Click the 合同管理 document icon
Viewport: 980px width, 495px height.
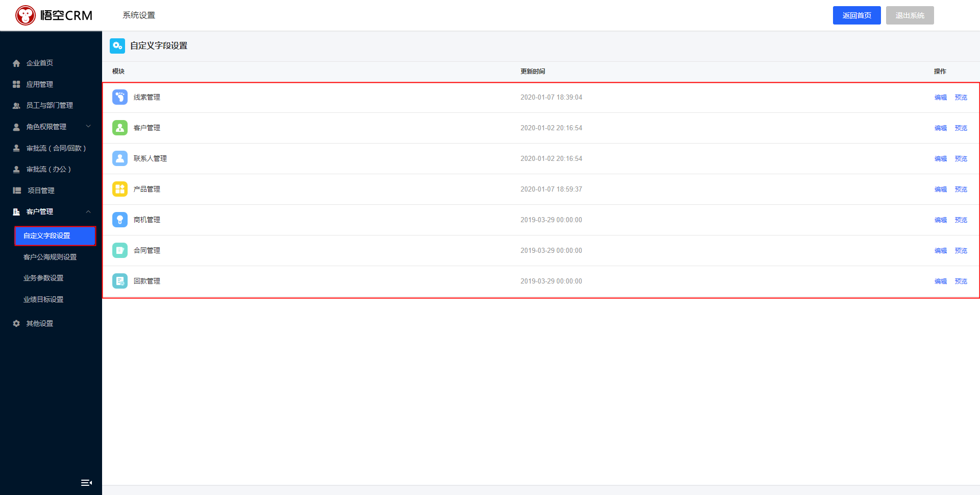[x=120, y=250]
